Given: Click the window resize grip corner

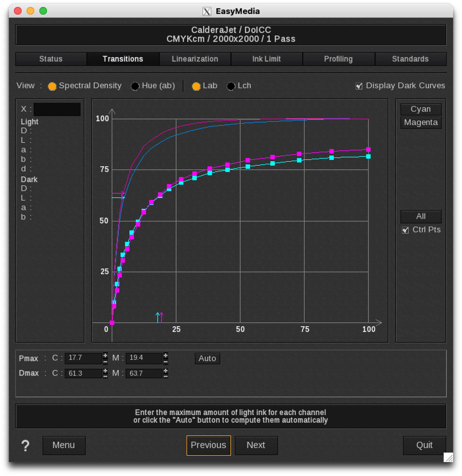Looking at the screenshot, I should [448, 457].
